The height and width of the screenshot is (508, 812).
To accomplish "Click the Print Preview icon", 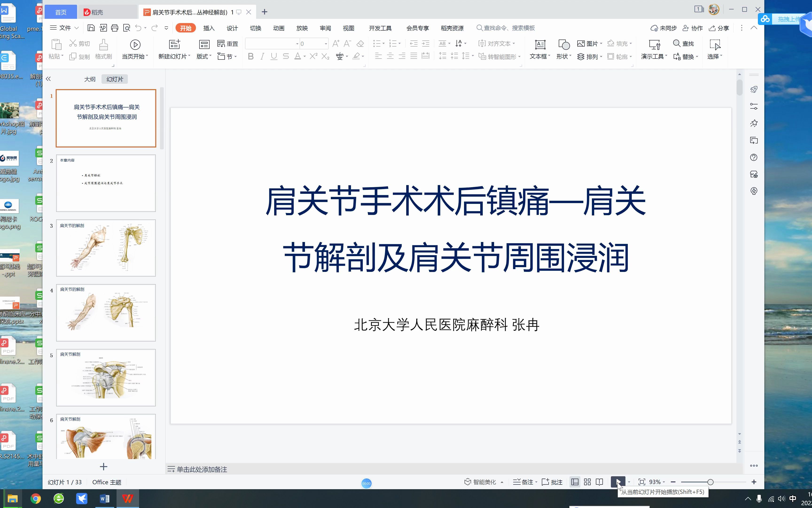I will pyautogui.click(x=126, y=28).
